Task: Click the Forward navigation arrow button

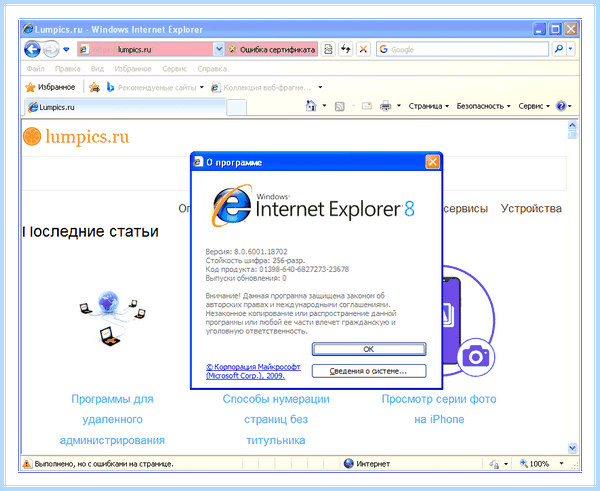Action: pos(51,49)
